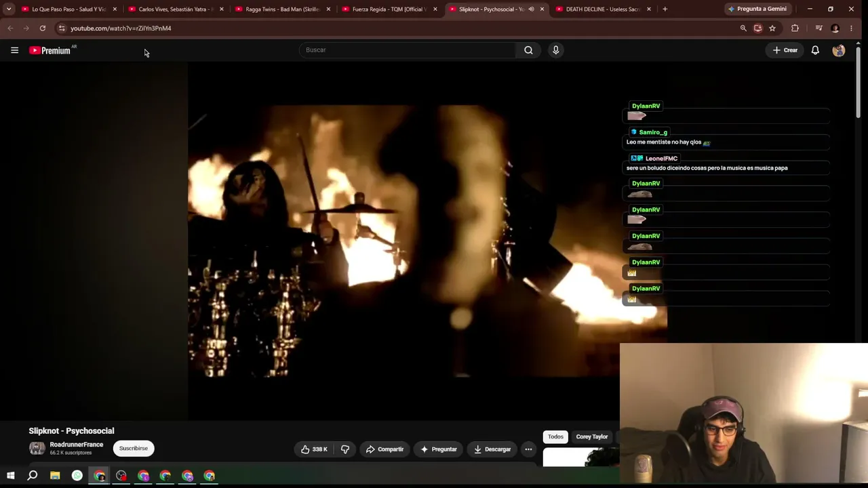The width and height of the screenshot is (868, 488).
Task: Mute the Slipknot tab via speaker icon
Action: pyautogui.click(x=531, y=9)
